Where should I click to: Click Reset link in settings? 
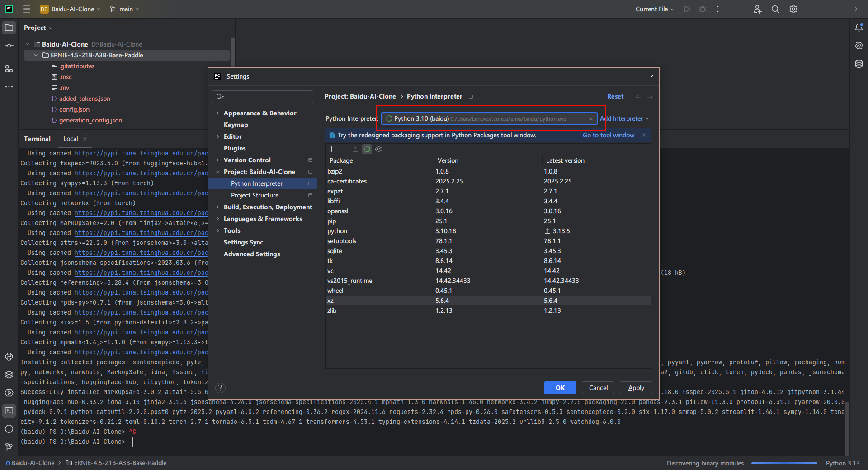615,96
